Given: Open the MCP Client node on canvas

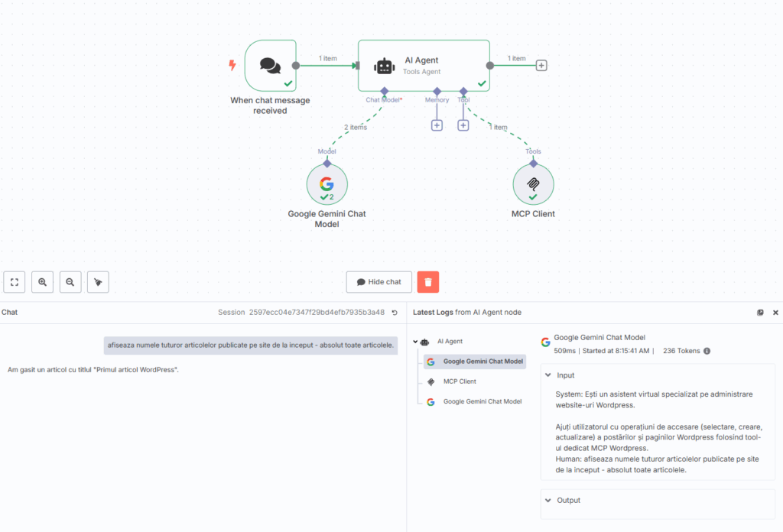Looking at the screenshot, I should (x=533, y=184).
